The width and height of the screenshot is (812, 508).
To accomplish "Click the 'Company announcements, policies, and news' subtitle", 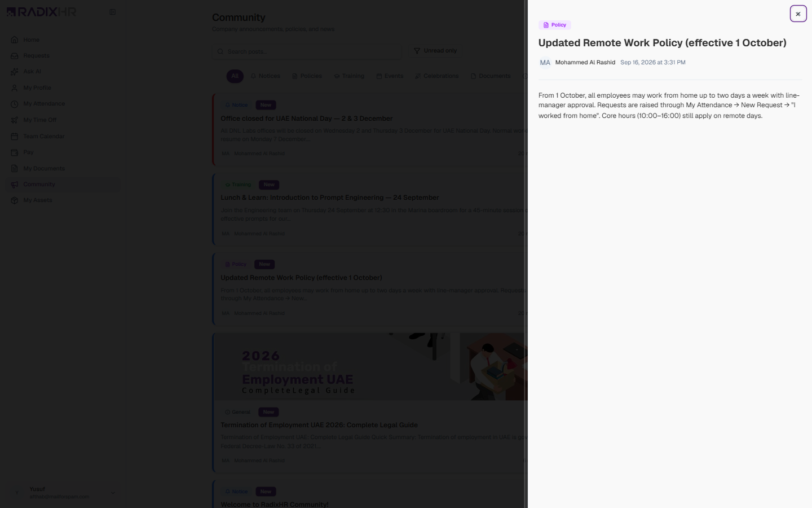I will [x=273, y=29].
